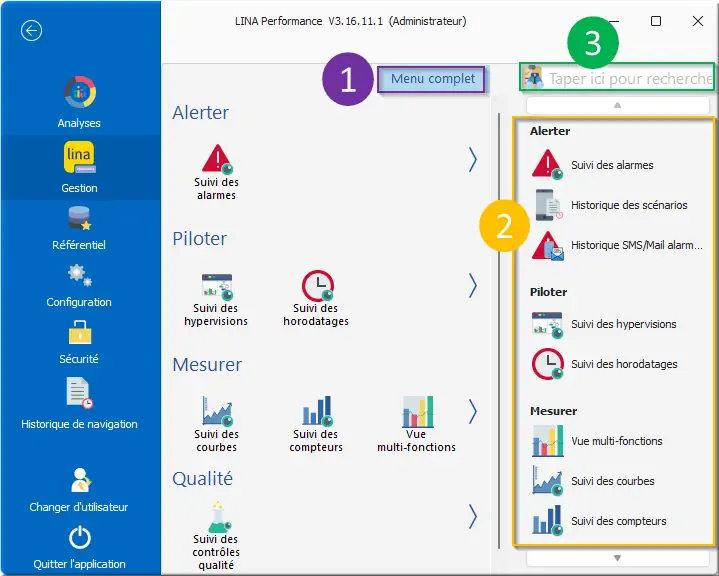This screenshot has height=576, width=719.
Task: Expand the Qualité section chevron
Action: pos(473,517)
